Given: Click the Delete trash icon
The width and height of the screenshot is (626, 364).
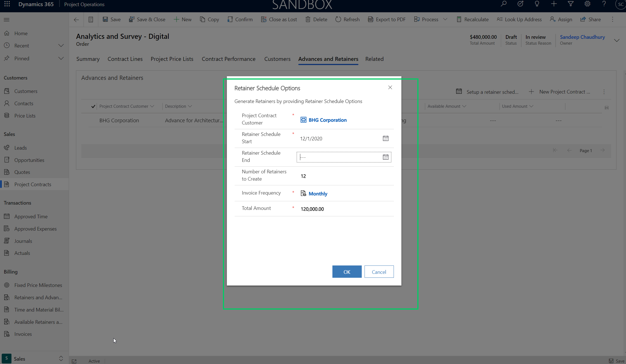Looking at the screenshot, I should click(x=308, y=19).
